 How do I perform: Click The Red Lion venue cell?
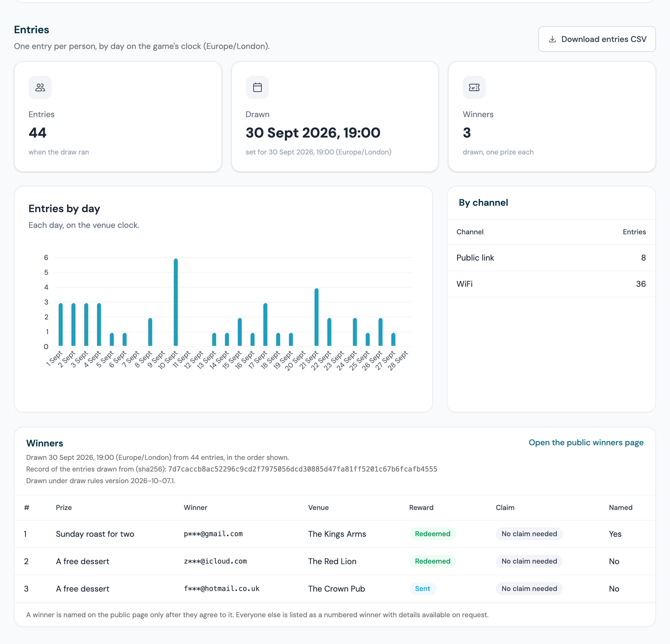332,561
